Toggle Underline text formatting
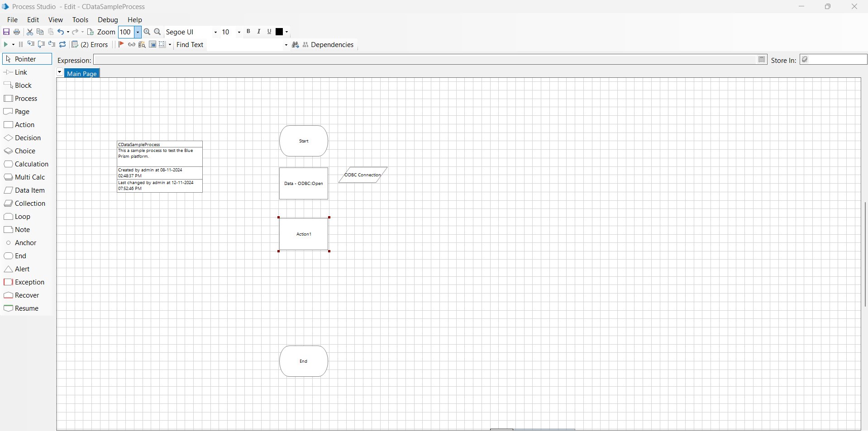 pyautogui.click(x=269, y=32)
